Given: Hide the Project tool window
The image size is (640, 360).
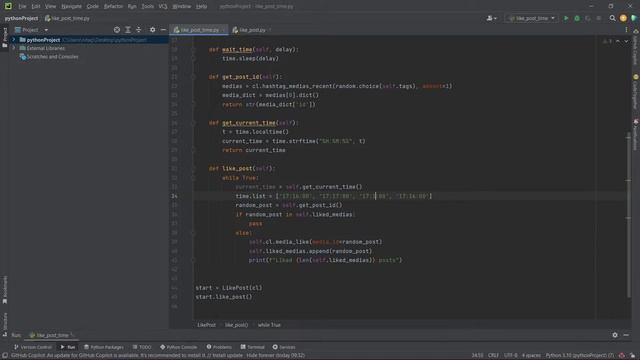Looking at the screenshot, I should [163, 30].
